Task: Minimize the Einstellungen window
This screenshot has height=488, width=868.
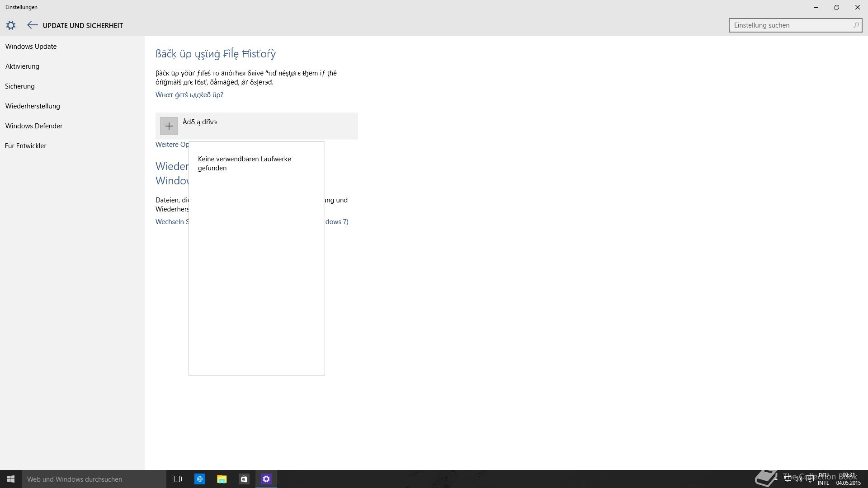Action: 816,7
